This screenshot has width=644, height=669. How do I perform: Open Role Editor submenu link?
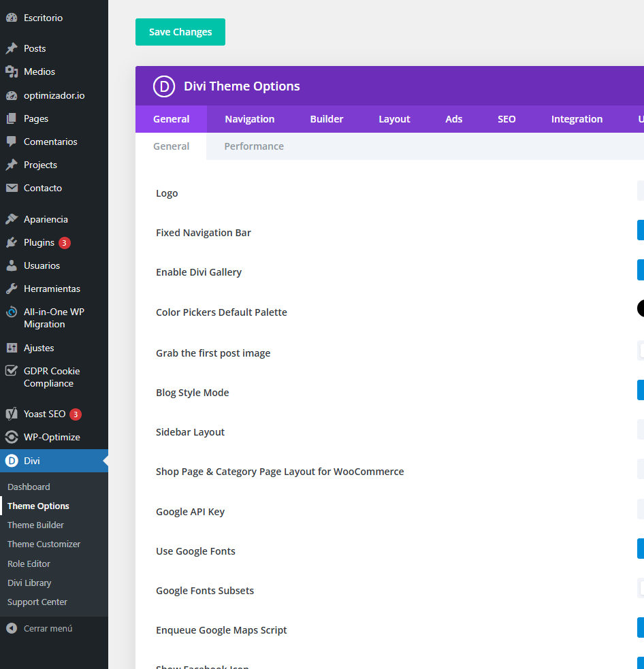(29, 564)
